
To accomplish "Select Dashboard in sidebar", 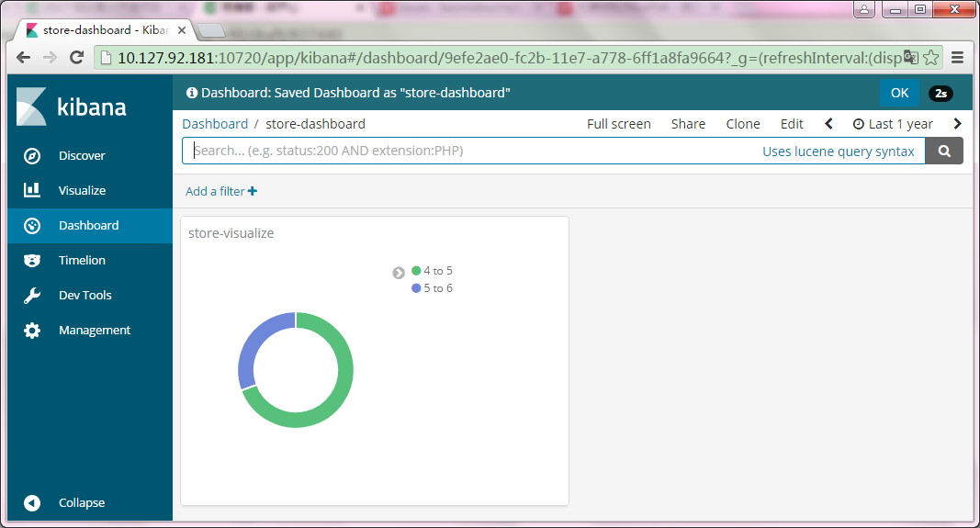I will pos(89,226).
